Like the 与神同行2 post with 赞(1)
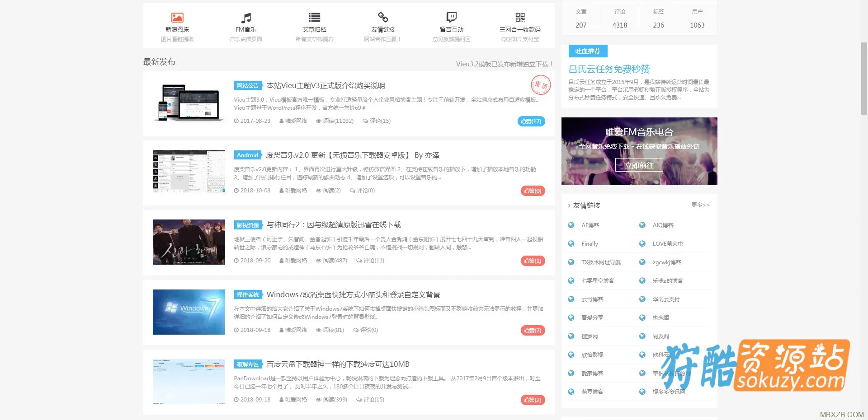This screenshot has height=420, width=868. pyautogui.click(x=533, y=261)
